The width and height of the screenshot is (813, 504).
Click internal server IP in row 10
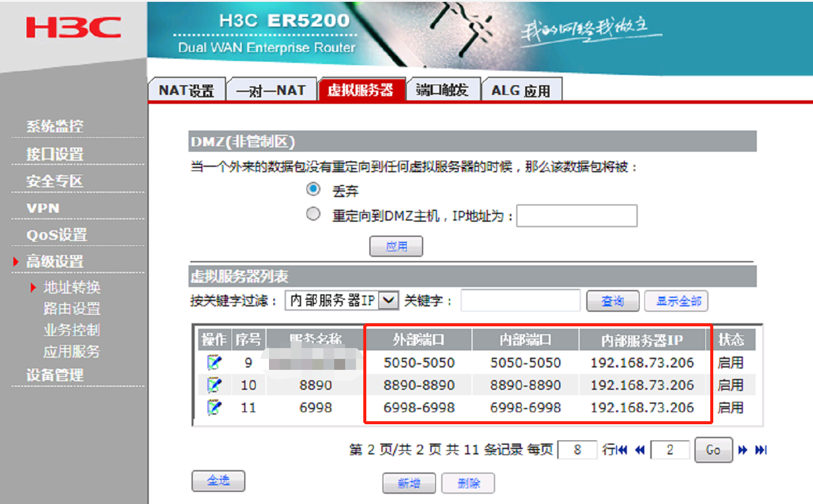point(642,385)
